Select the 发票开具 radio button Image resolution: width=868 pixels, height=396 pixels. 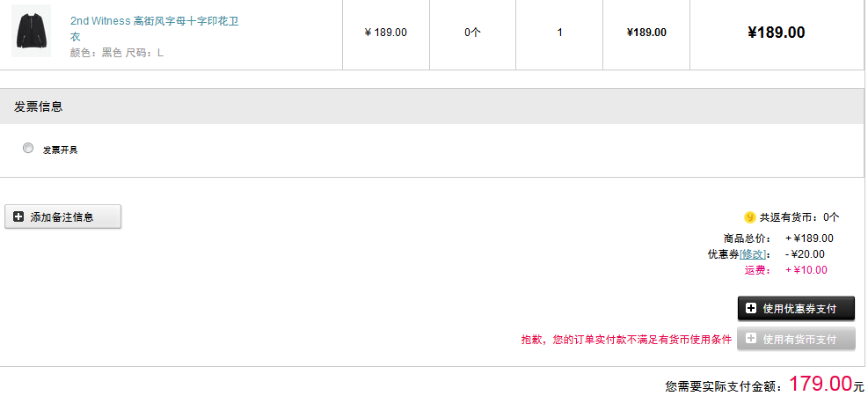coord(28,149)
